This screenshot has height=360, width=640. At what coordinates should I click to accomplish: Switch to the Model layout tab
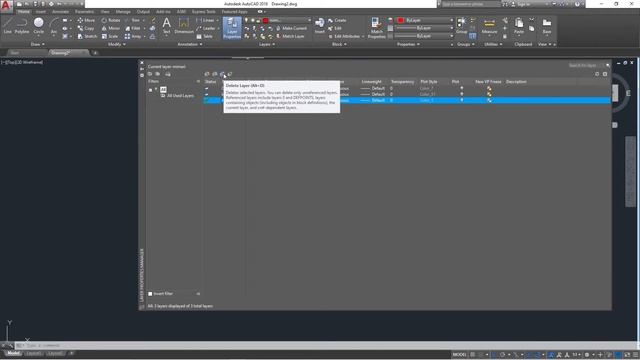point(13,353)
